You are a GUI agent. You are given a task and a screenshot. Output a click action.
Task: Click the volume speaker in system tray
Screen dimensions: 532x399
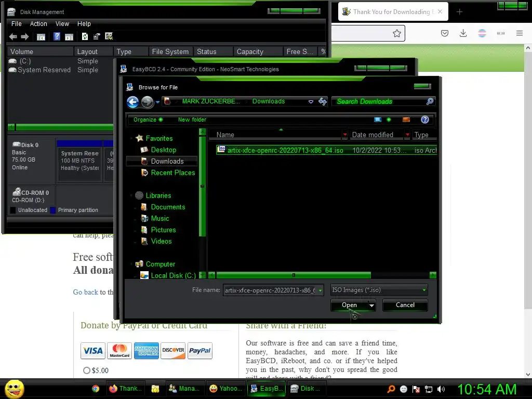tap(441, 389)
